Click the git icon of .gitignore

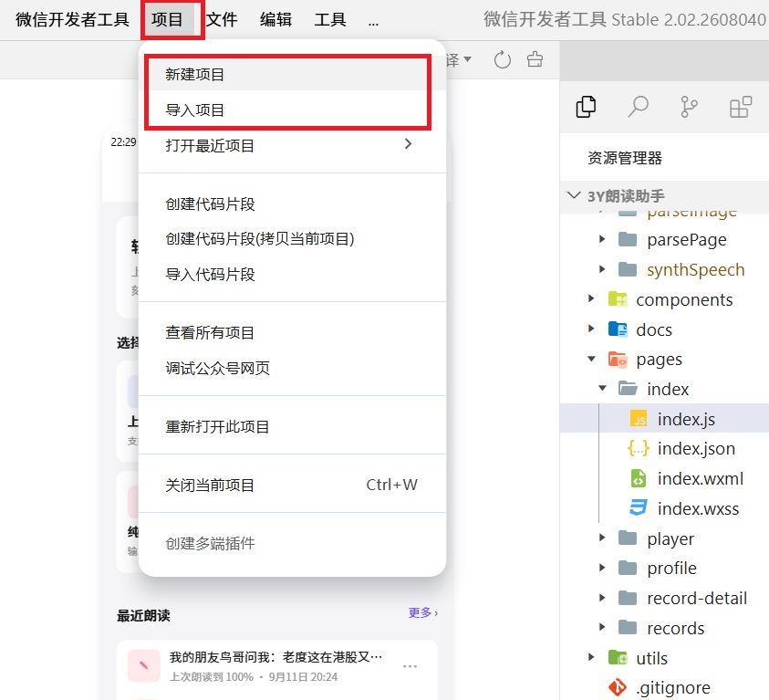618,687
